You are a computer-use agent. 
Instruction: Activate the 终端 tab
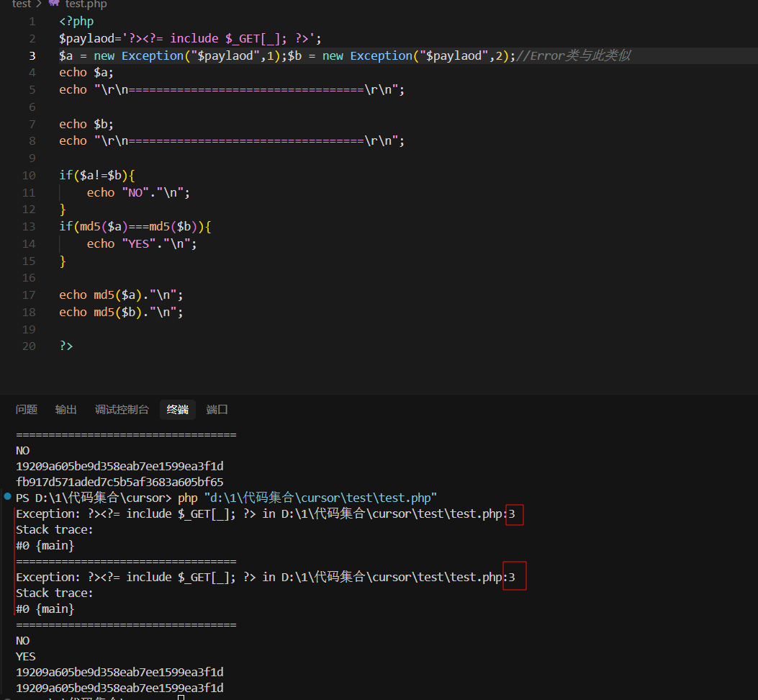(177, 410)
